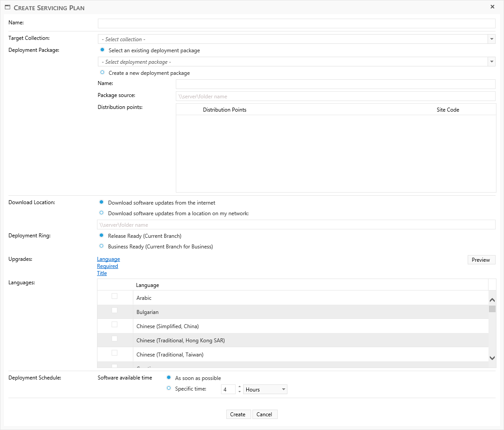Open the Target Collection dropdown
The image size is (504, 430).
[x=492, y=39]
